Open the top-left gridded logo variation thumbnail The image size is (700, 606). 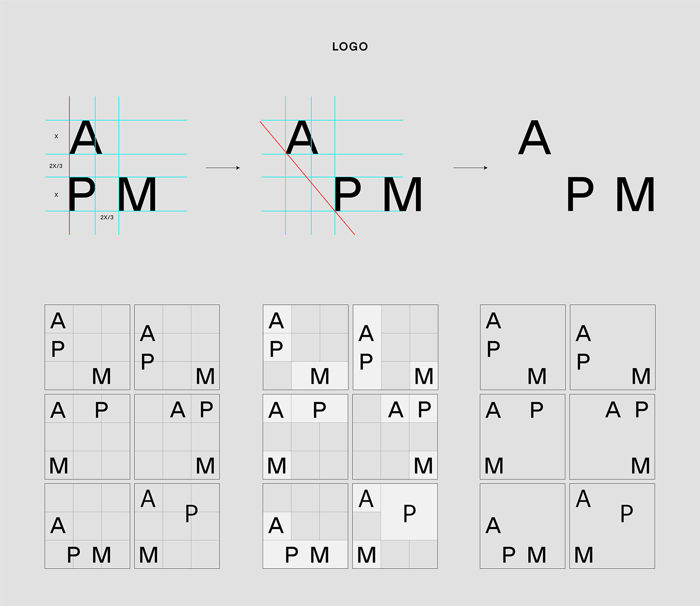coord(87,347)
